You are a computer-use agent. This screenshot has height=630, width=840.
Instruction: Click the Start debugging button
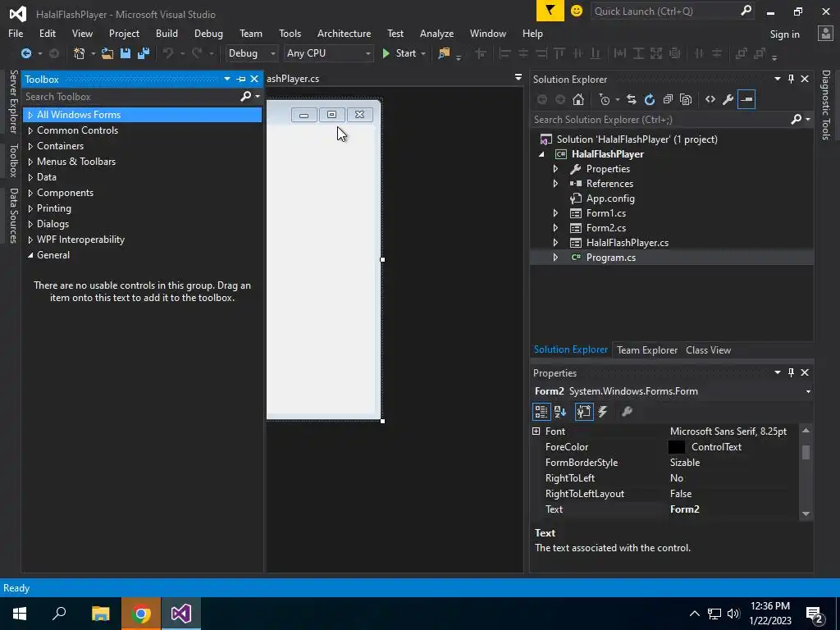pyautogui.click(x=399, y=53)
